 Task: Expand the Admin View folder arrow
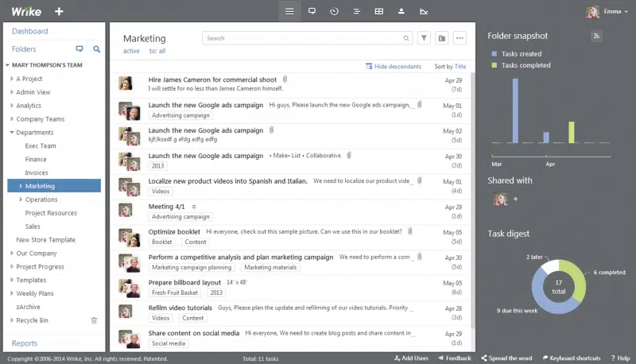(12, 92)
